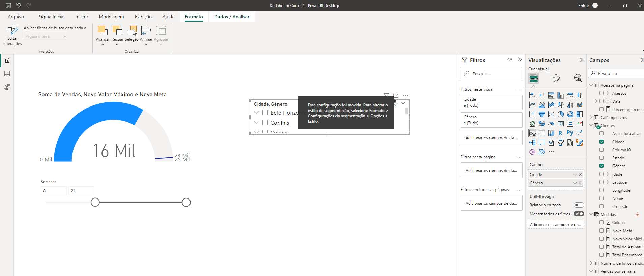This screenshot has height=276, width=644.
Task: Open Focus mode on the slicer visual
Action: pyautogui.click(x=396, y=96)
